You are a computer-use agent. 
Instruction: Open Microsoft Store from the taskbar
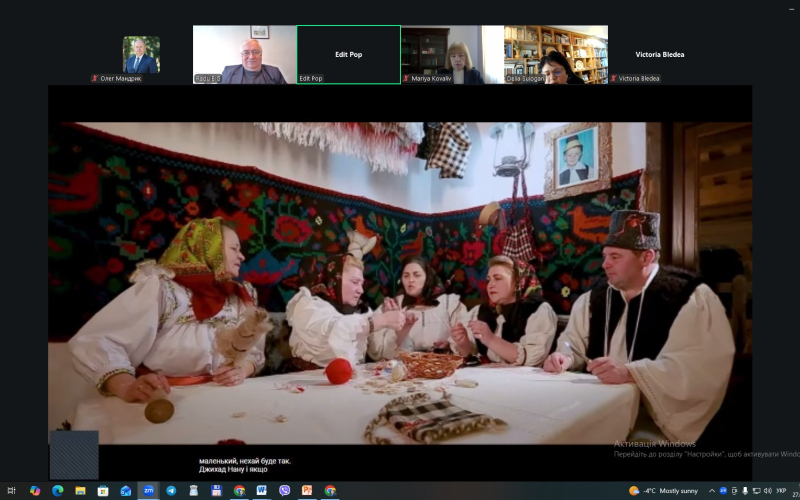[x=103, y=490]
